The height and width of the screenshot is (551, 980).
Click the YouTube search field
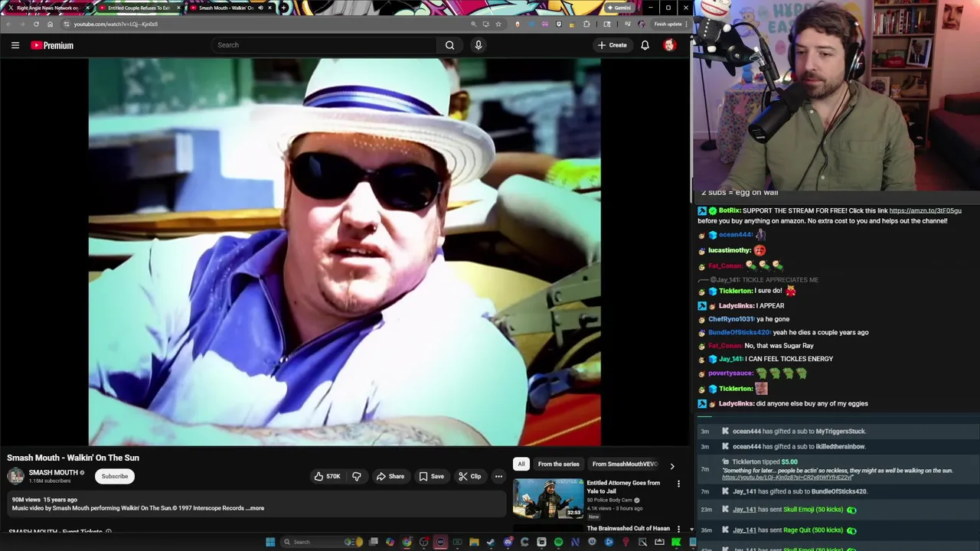pos(324,45)
